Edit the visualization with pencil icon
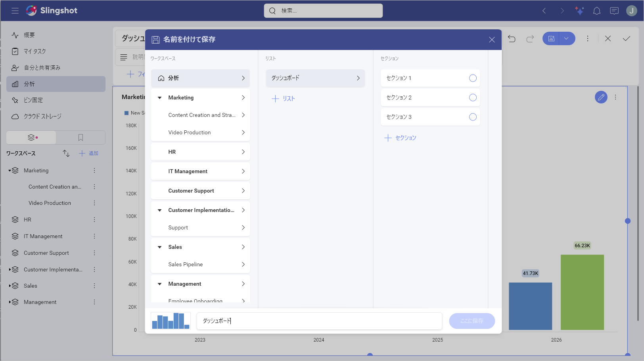 (x=601, y=97)
